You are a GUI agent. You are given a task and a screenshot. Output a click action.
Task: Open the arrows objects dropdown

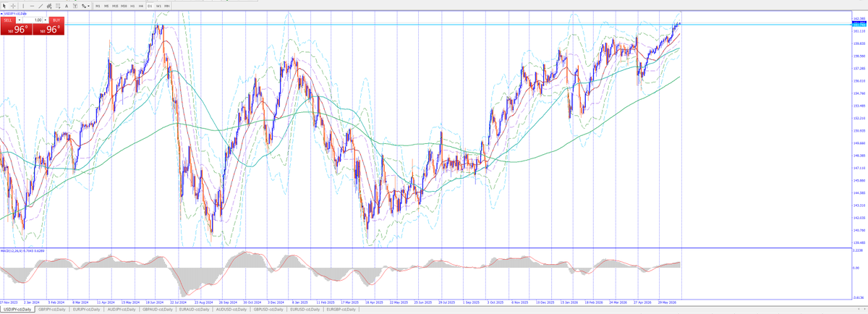(85, 6)
